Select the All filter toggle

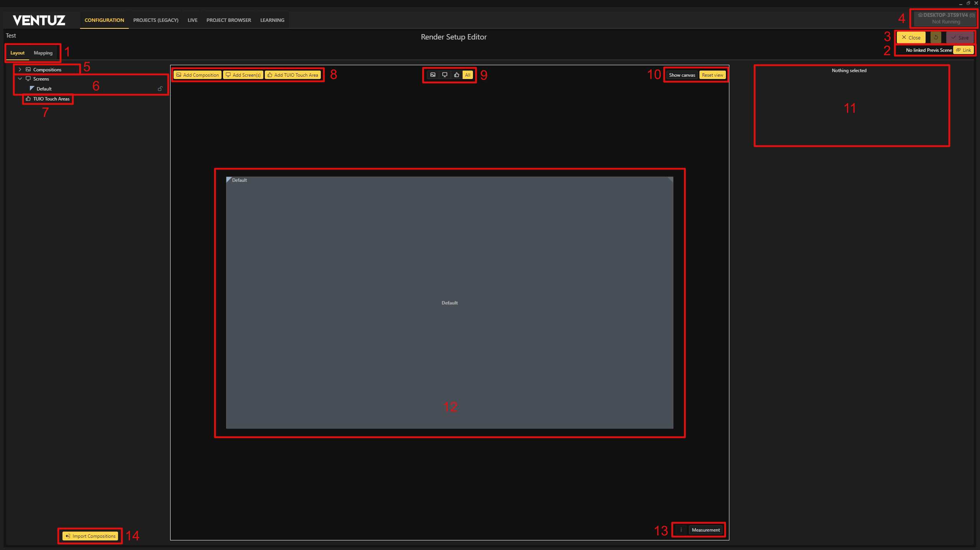pos(468,75)
